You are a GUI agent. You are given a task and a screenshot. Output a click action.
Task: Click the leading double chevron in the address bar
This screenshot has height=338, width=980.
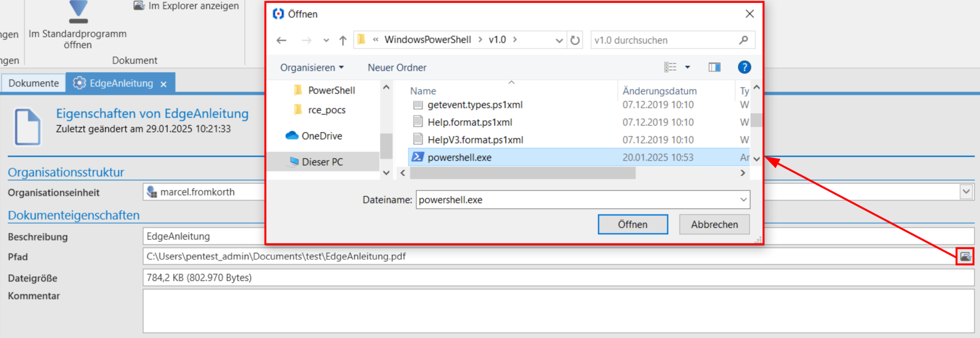click(x=376, y=39)
